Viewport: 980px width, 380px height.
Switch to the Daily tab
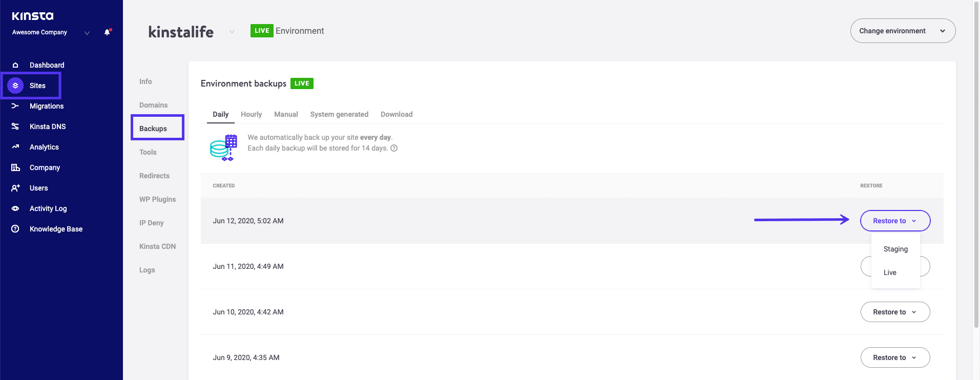pyautogui.click(x=221, y=114)
